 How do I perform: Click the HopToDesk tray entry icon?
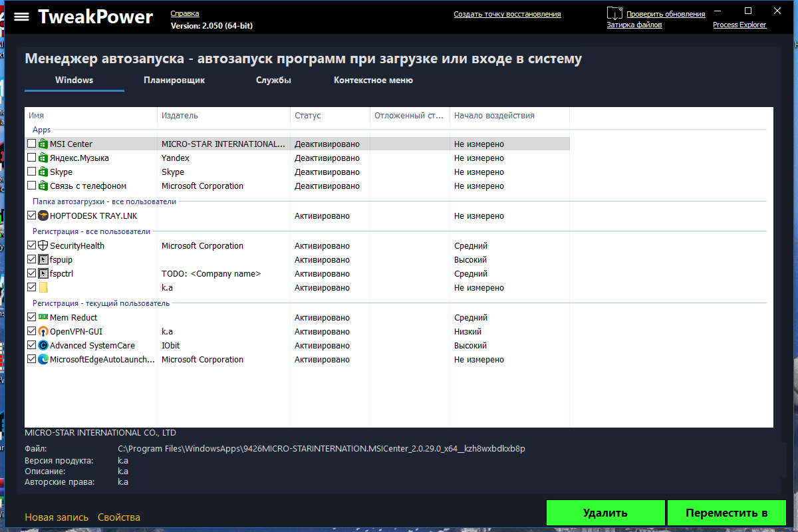click(43, 216)
